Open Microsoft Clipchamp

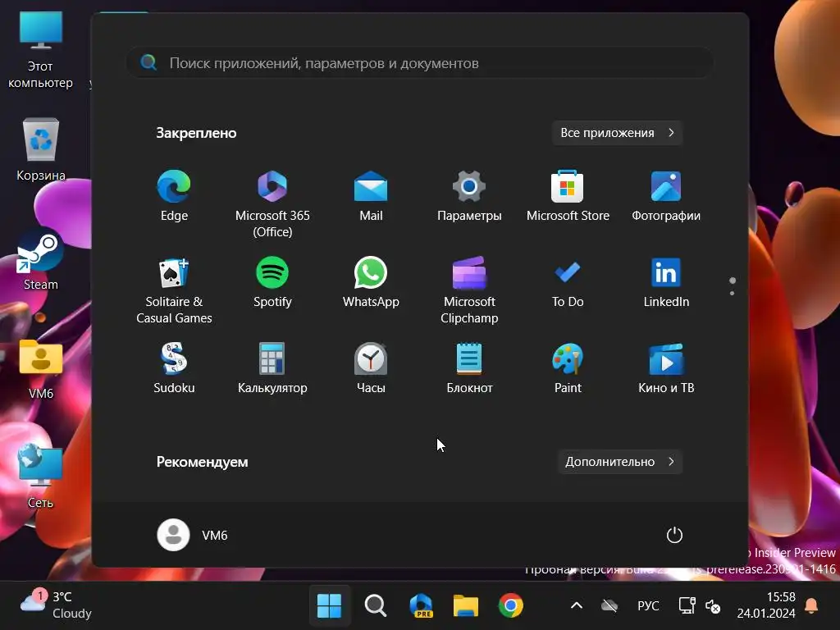469,290
